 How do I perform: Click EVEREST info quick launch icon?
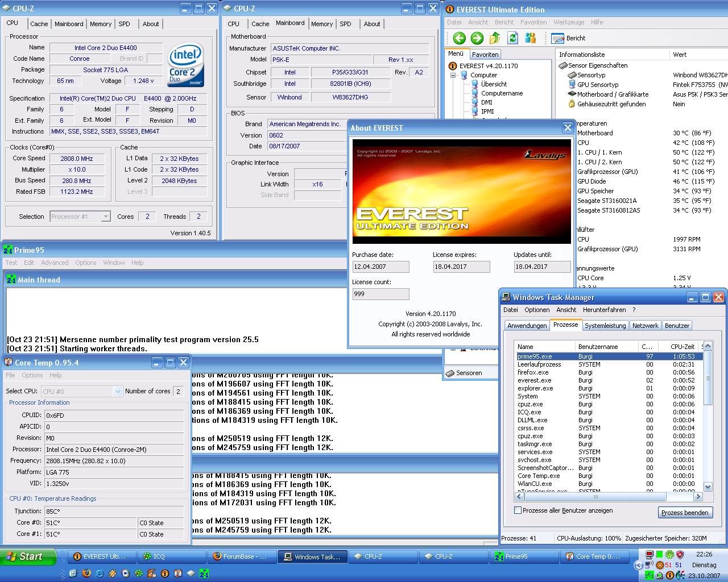coord(164,573)
